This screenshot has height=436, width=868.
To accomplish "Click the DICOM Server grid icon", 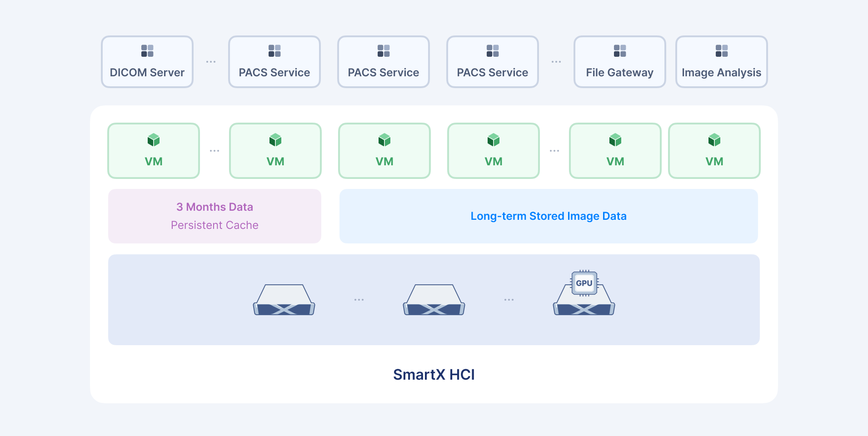I will [x=147, y=51].
